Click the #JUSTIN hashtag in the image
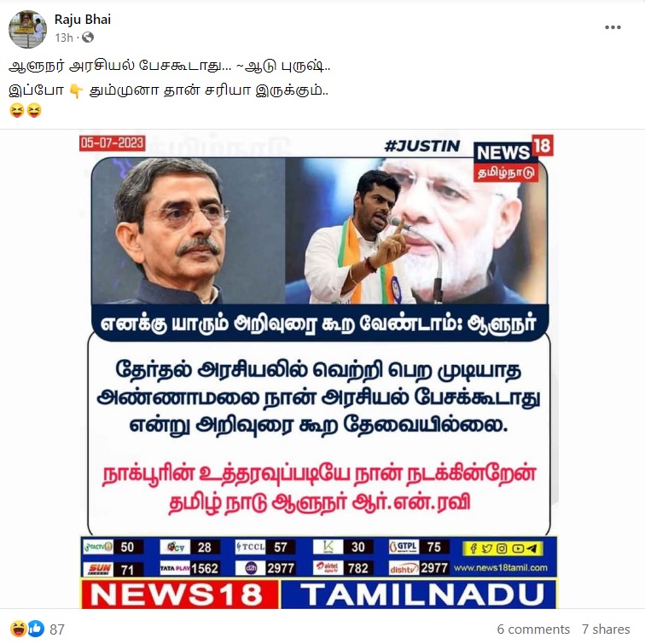The height and width of the screenshot is (644, 645). tap(422, 146)
